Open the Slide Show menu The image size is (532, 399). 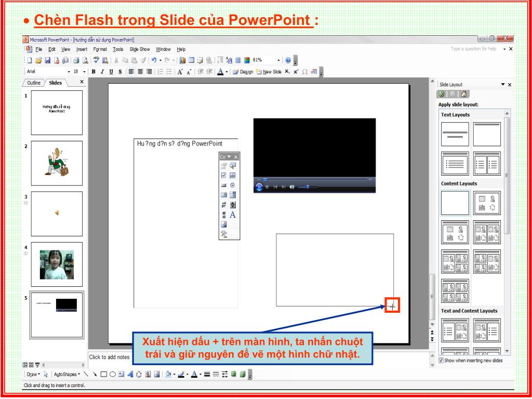click(x=140, y=49)
